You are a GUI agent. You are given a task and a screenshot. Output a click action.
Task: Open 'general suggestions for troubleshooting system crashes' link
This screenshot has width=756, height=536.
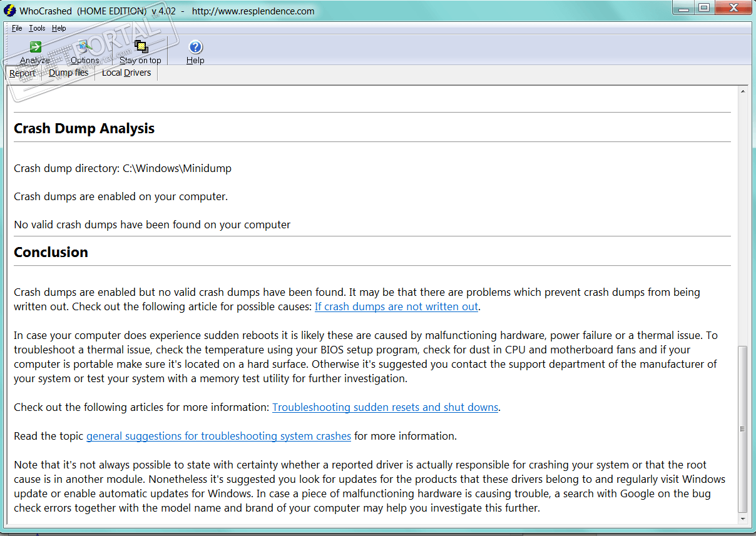(218, 436)
